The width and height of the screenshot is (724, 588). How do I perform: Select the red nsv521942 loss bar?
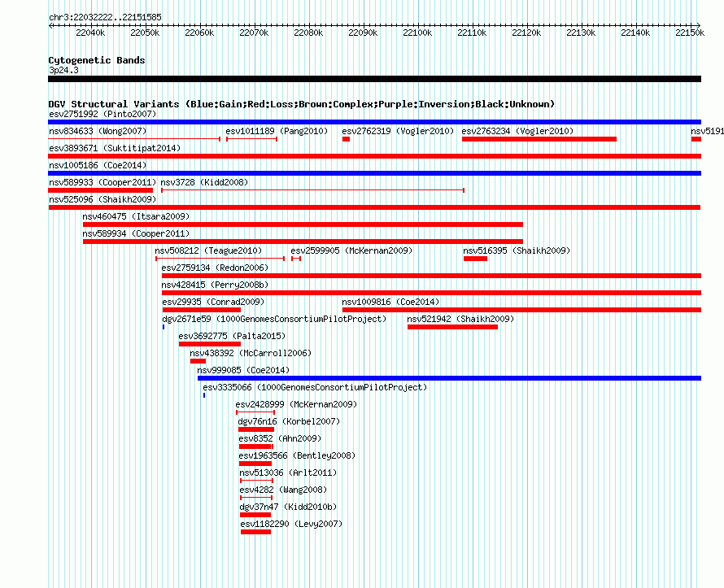(x=452, y=327)
